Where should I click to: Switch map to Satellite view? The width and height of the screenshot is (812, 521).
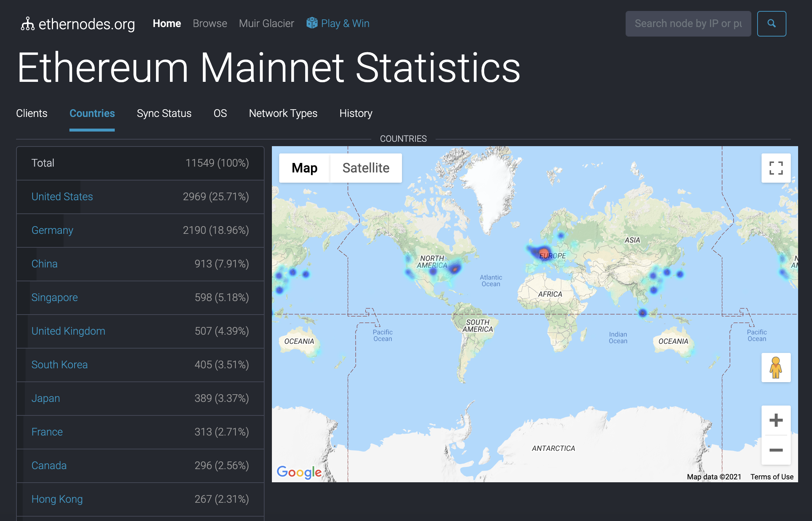point(366,168)
